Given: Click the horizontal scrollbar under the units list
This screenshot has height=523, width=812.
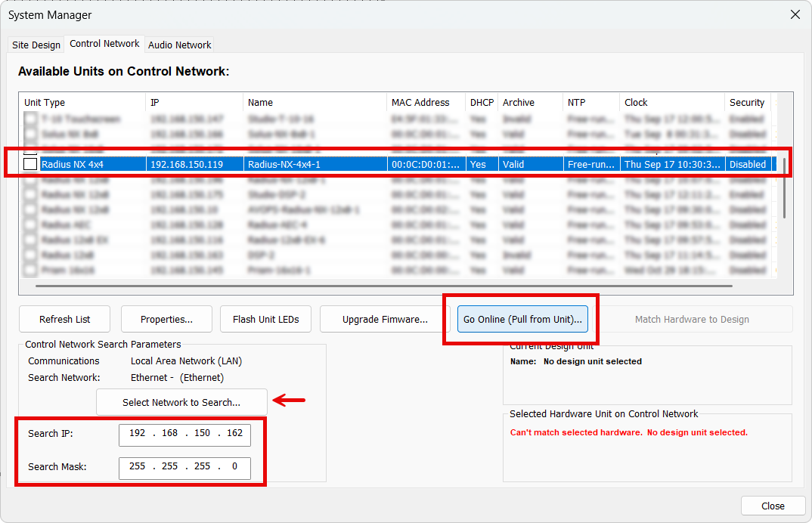Looking at the screenshot, I should (x=384, y=286).
